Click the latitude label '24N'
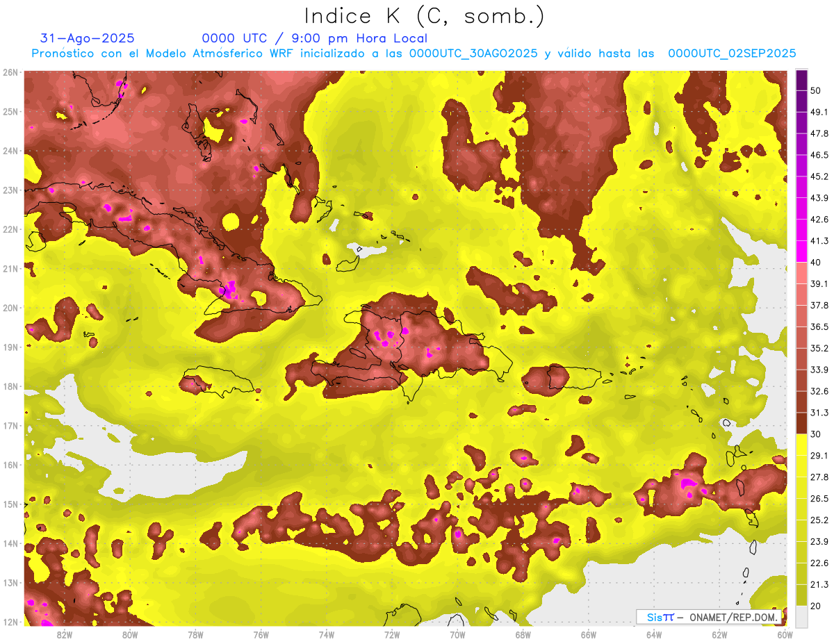This screenshot has height=644, width=834. [x=11, y=151]
